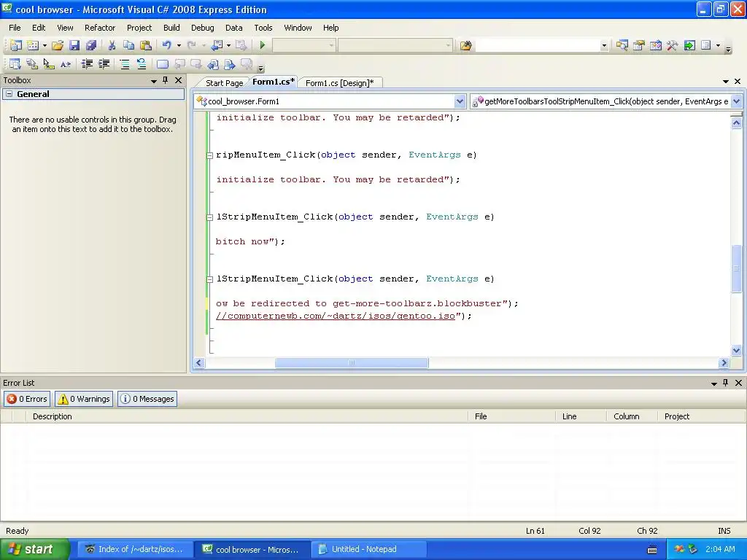The width and height of the screenshot is (747, 560).
Task: Toggle the 0 Errors filter button
Action: (27, 399)
